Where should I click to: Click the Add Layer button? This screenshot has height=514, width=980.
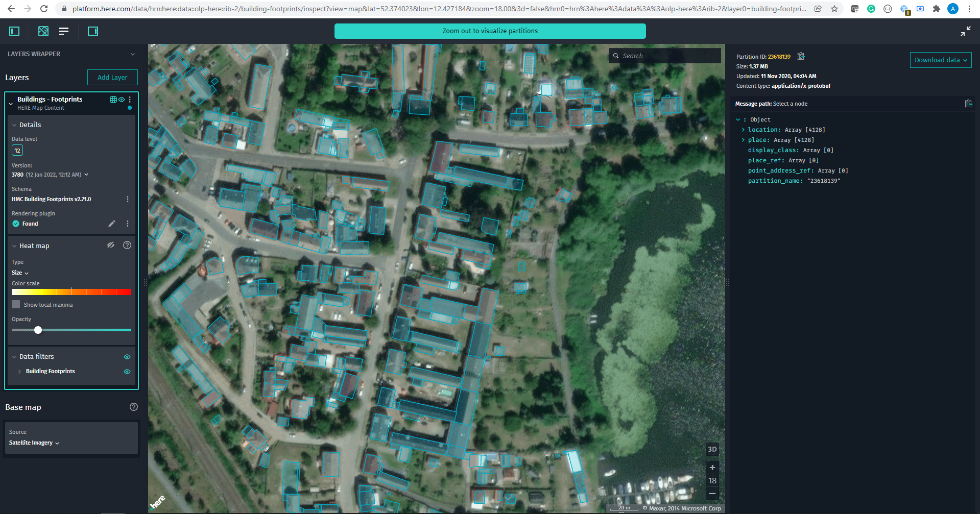(112, 77)
